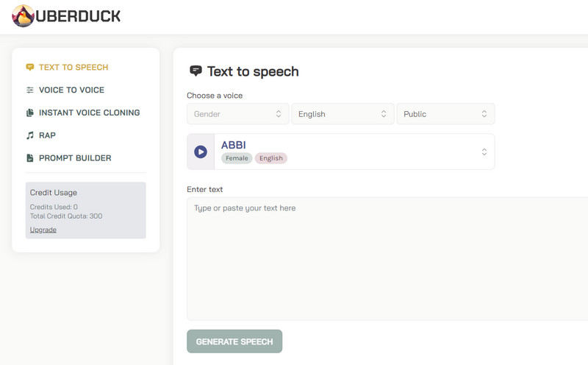Open the Gender dropdown
Viewport: 588px width, 365px height.
[237, 114]
